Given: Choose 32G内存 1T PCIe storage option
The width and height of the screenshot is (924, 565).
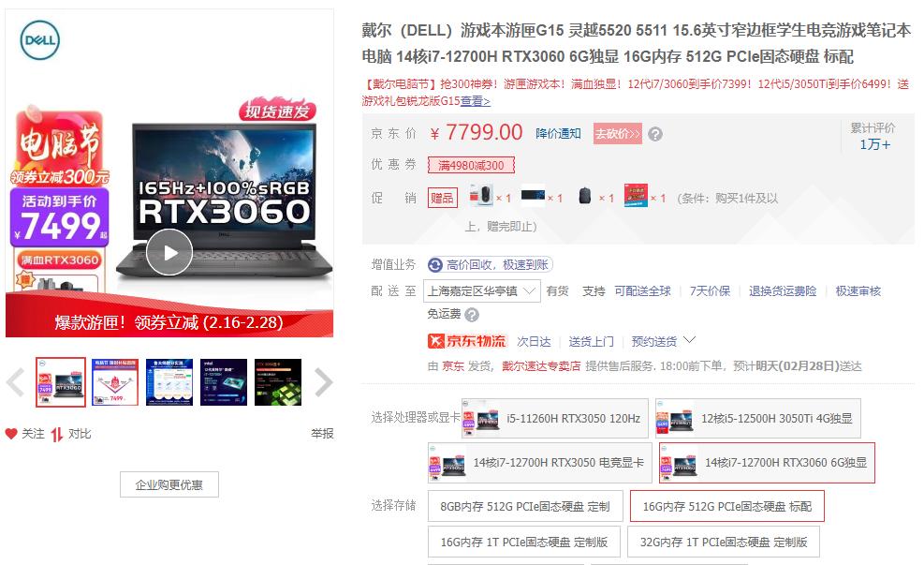Looking at the screenshot, I should point(724,542).
